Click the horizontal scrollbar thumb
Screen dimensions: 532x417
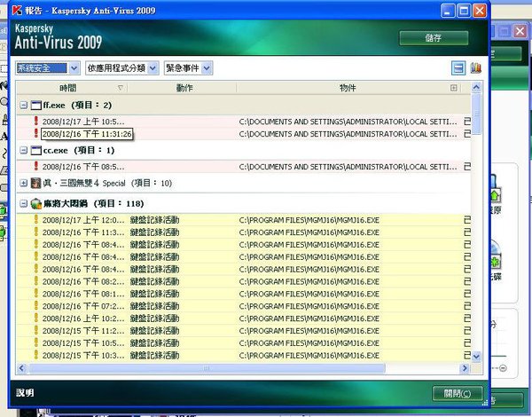coord(207,368)
